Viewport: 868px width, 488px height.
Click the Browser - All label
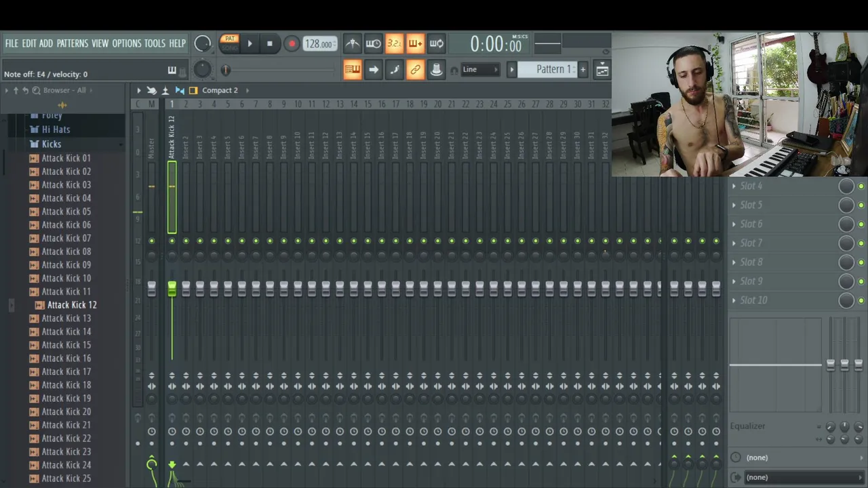click(x=64, y=90)
